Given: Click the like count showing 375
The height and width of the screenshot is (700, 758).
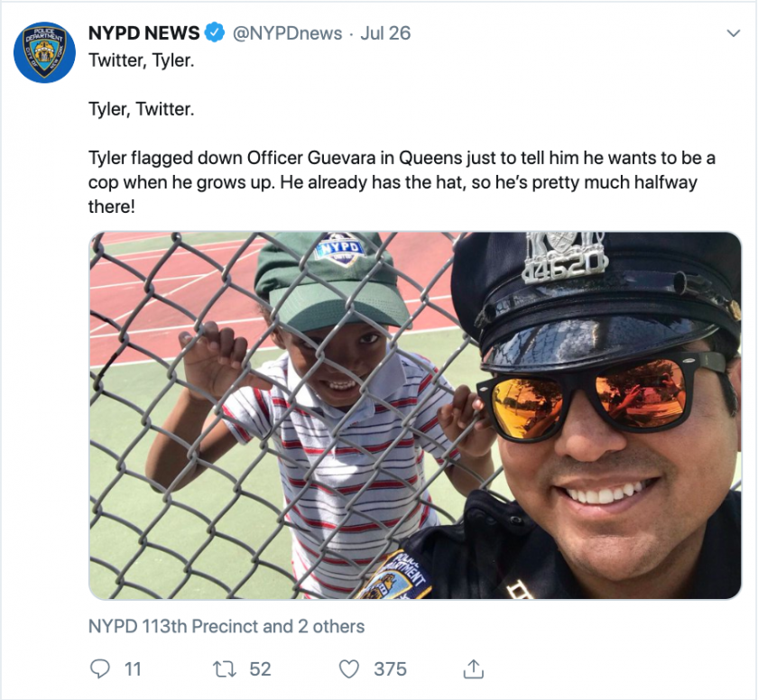Looking at the screenshot, I should coord(390,669).
